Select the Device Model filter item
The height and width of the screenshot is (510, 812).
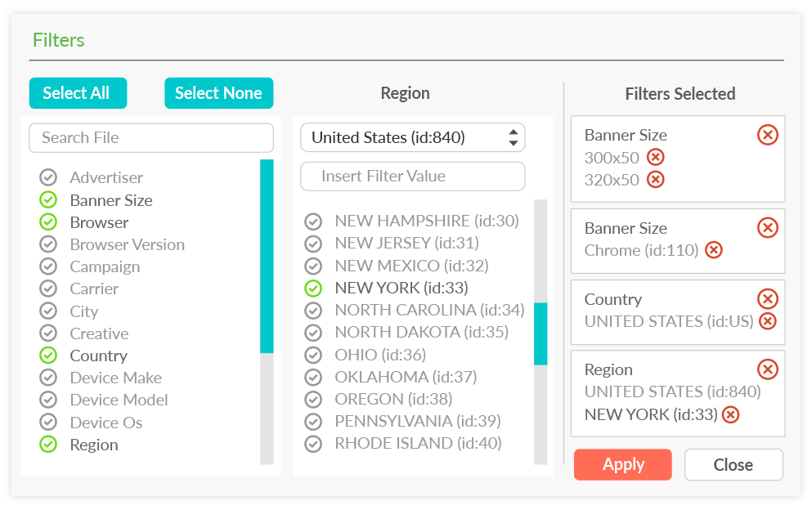pos(119,400)
